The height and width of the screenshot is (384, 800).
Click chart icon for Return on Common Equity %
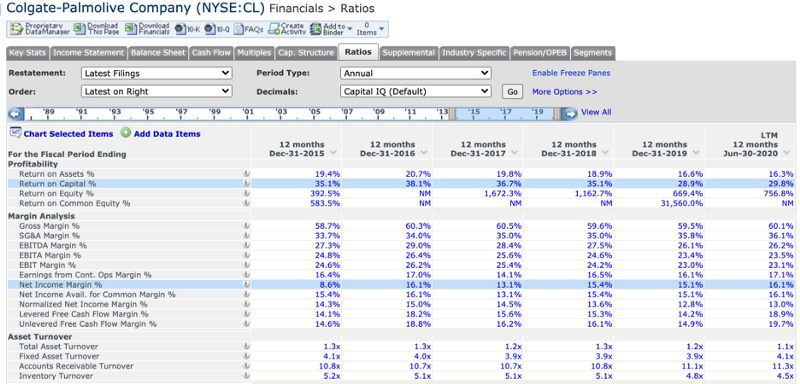click(246, 203)
